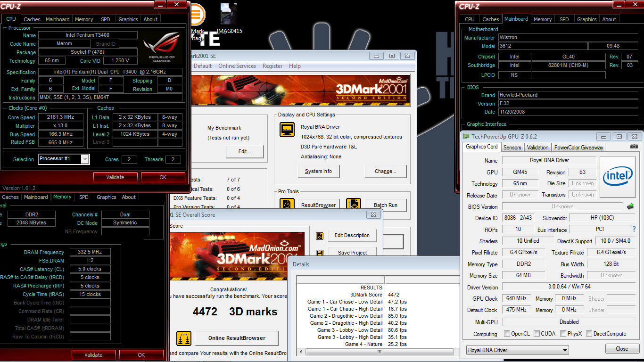Click the Intel logo in GPU-Z

[x=618, y=177]
